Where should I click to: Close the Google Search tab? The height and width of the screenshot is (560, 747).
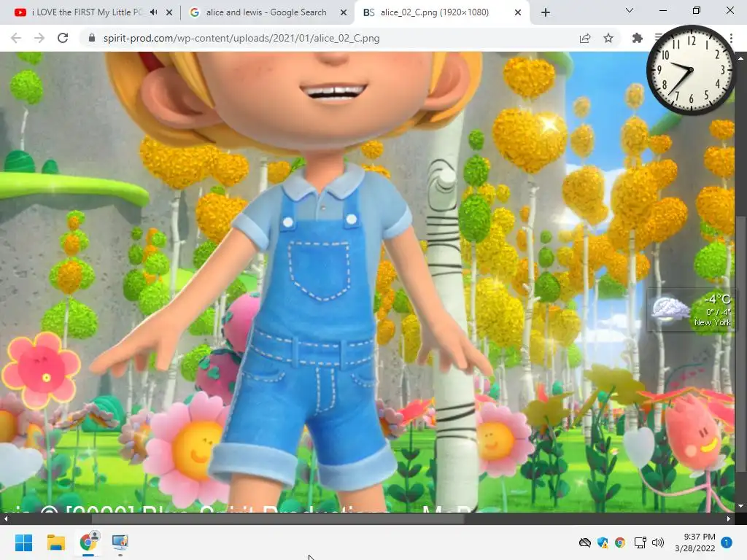344,13
